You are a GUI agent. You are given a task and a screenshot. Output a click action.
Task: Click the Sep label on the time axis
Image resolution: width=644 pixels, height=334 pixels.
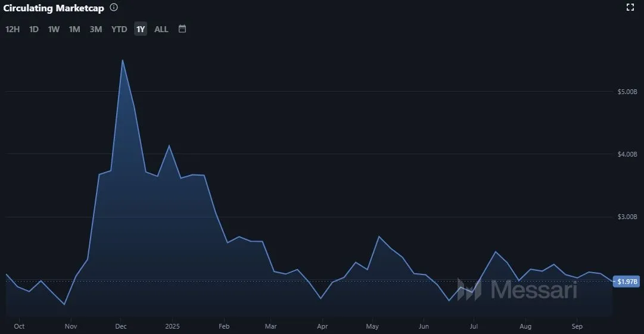(x=577, y=326)
